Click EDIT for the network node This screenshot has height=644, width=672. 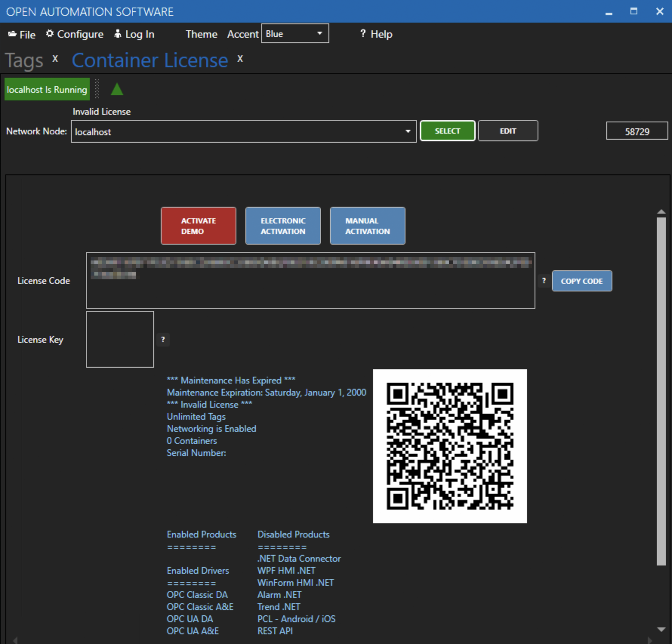(x=508, y=131)
